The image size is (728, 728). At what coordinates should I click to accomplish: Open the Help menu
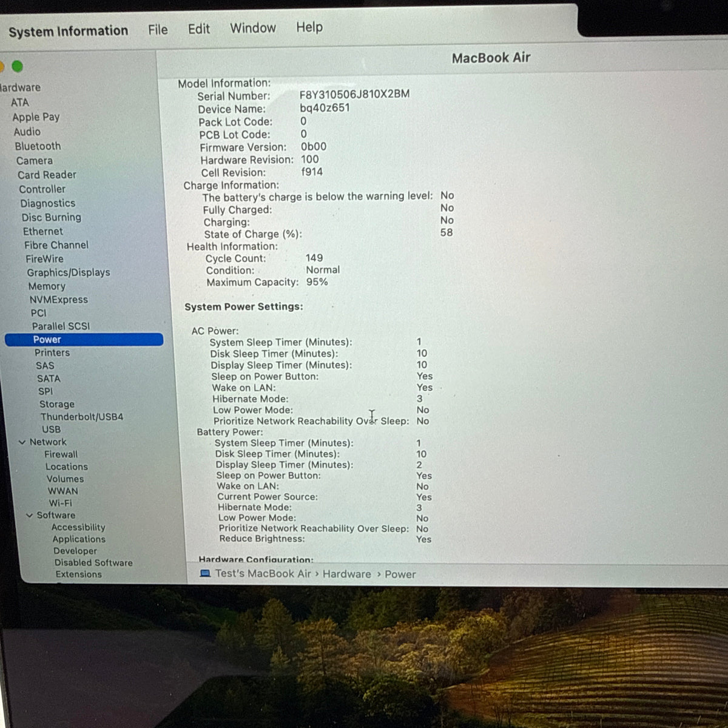tap(309, 27)
